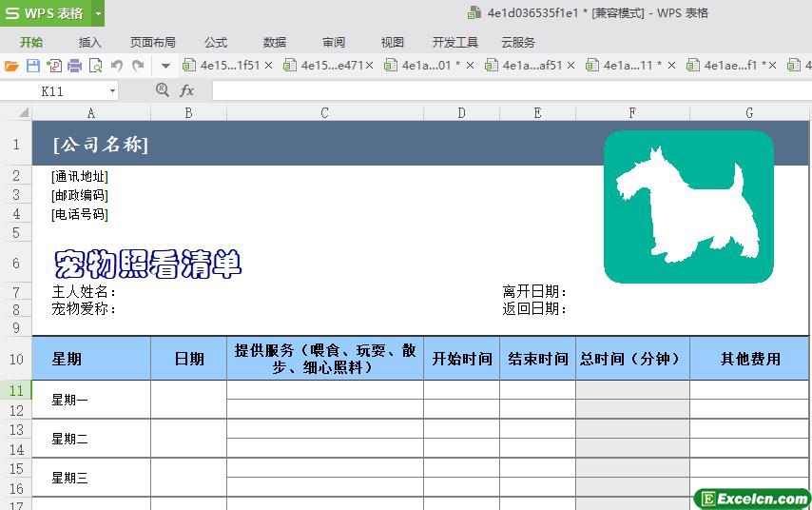Click the [公司名称] title cell
Viewport: 812px width, 510px height.
101,144
